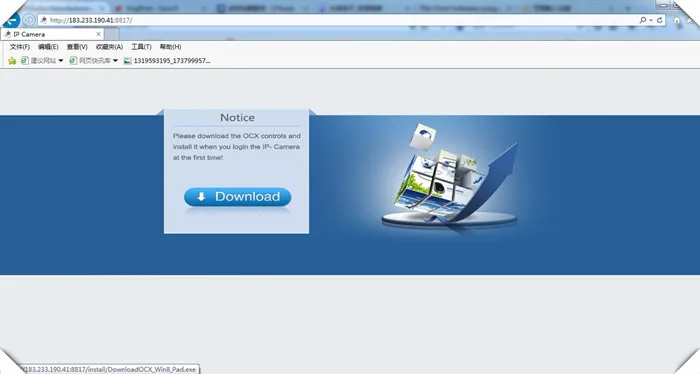
Task: Open the 帮助(H) menu
Action: (x=170, y=47)
